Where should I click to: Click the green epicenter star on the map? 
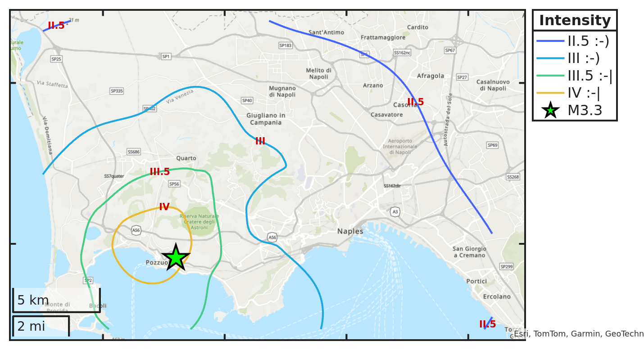coord(176,258)
